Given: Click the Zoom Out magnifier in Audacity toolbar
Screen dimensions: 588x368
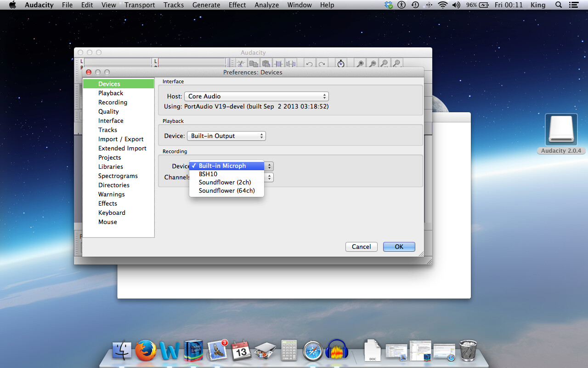Looking at the screenshot, I should (373, 63).
